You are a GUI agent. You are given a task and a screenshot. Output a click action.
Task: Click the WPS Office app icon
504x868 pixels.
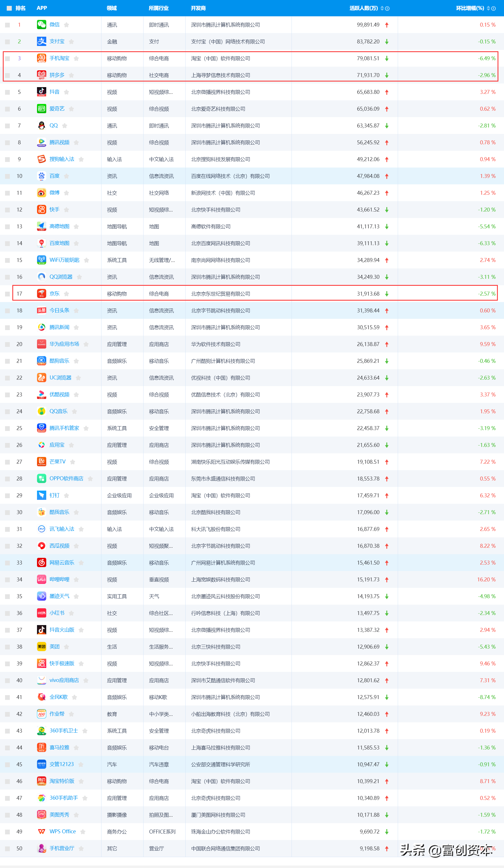pos(41,831)
